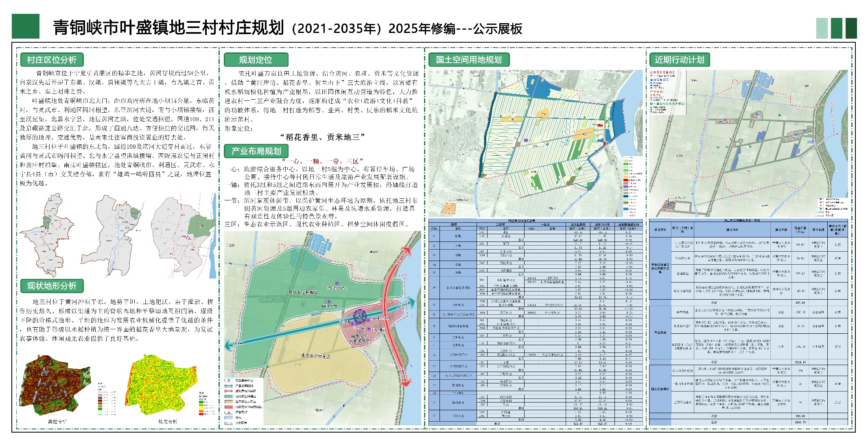The width and height of the screenshot is (868, 446).
Task: Open the near-term action plan map
Action: [x=748, y=143]
